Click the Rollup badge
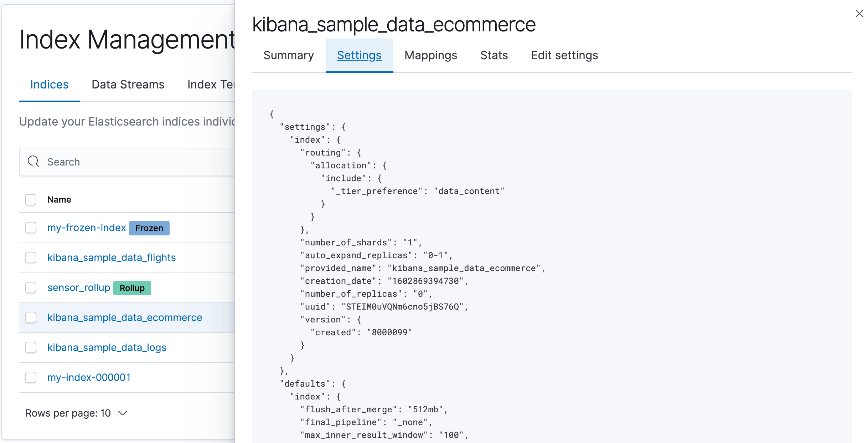This screenshot has width=868, height=443. click(132, 288)
